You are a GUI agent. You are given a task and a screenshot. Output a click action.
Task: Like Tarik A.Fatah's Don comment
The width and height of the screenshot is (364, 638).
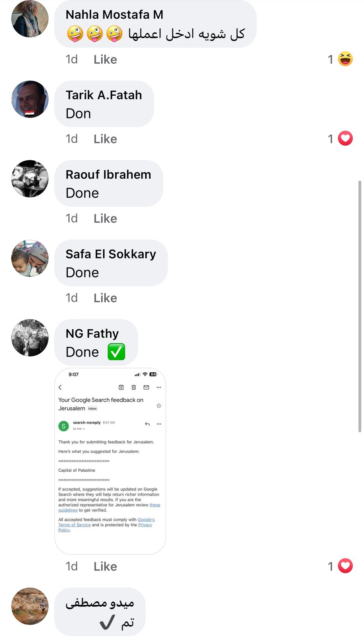click(x=105, y=139)
